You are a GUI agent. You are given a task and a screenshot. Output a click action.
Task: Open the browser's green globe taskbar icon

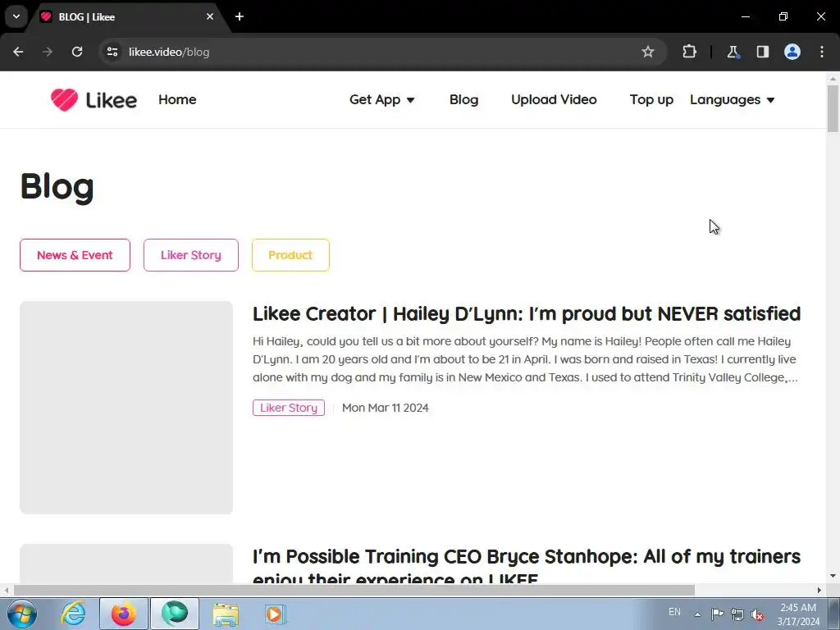click(x=175, y=614)
